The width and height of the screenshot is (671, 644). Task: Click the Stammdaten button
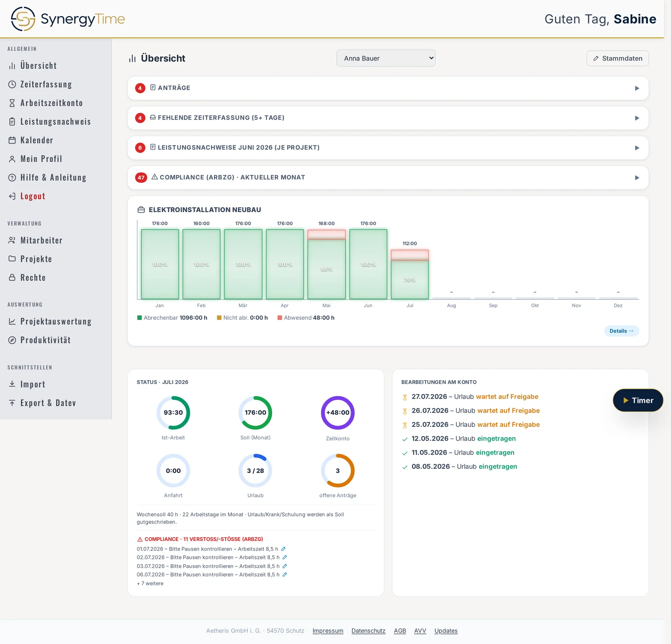tap(618, 58)
